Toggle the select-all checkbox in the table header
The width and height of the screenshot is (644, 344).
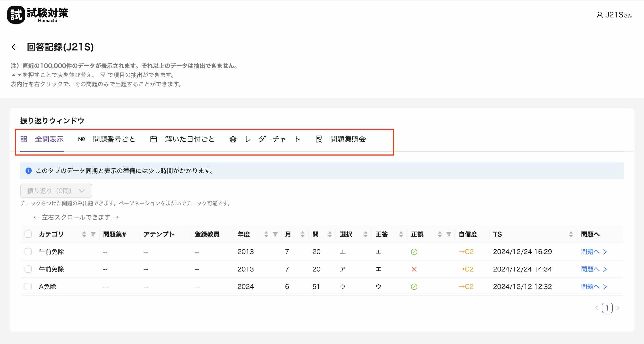(28, 234)
